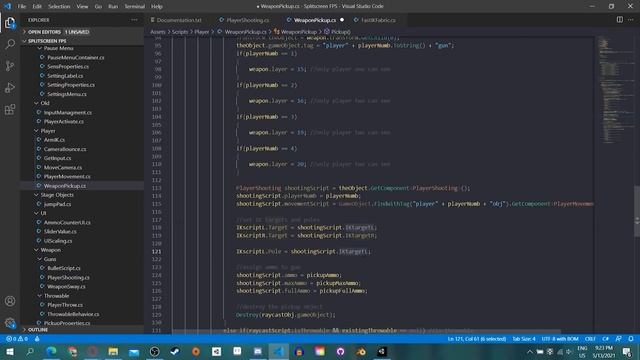The width and height of the screenshot is (640, 360).
Task: Open Unity Hub icon in taskbar
Action: point(216,351)
